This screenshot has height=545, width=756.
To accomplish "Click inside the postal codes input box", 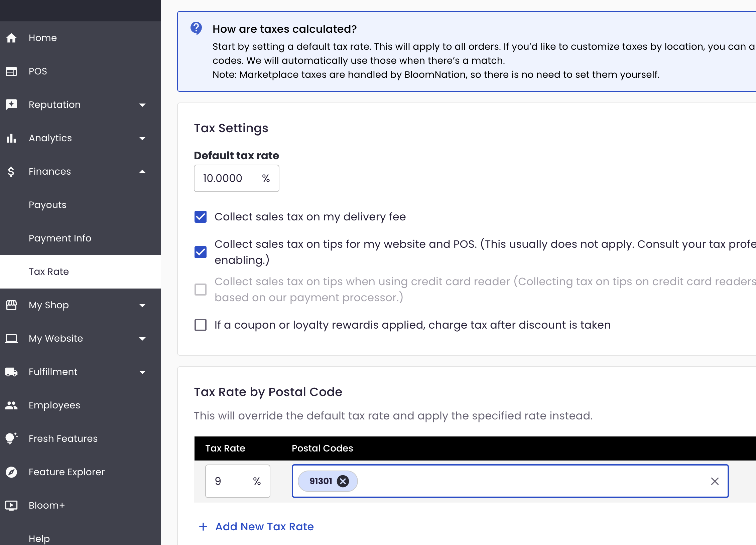I will click(x=510, y=481).
